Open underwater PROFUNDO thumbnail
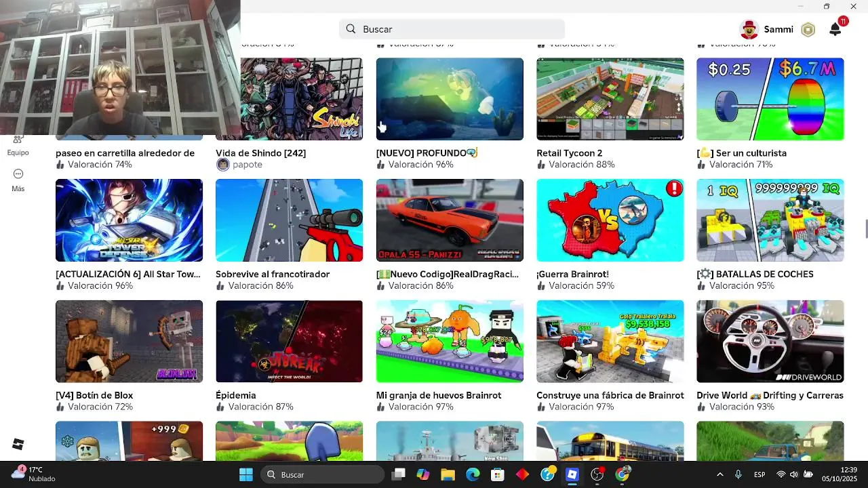The height and width of the screenshot is (488, 868). tap(450, 99)
